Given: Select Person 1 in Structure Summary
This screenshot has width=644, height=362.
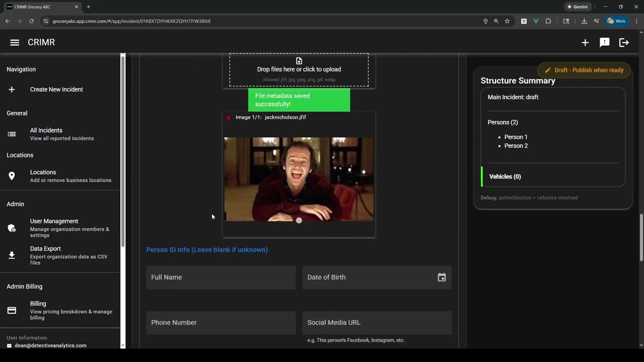Looking at the screenshot, I should 516,137.
